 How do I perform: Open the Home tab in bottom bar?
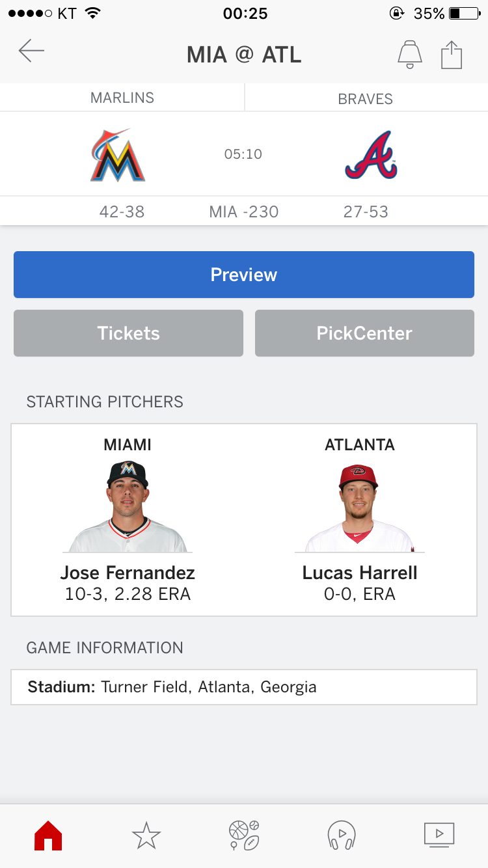48,835
